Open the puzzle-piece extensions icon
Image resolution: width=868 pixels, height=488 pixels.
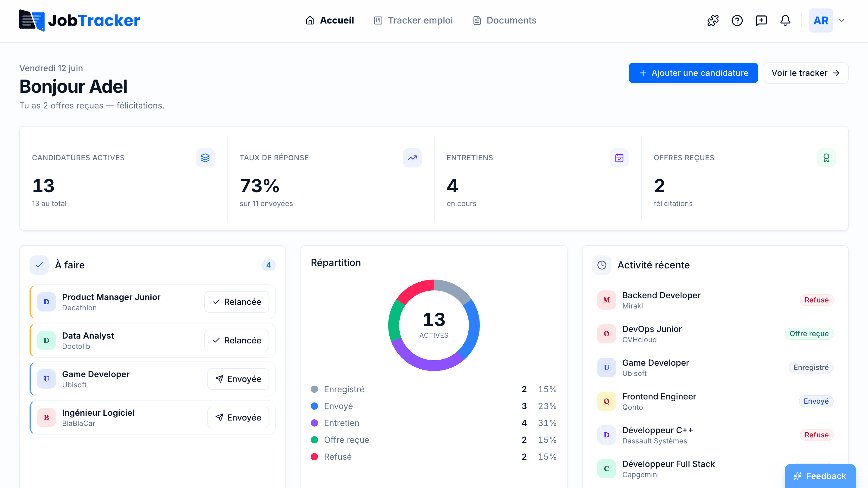(x=713, y=20)
